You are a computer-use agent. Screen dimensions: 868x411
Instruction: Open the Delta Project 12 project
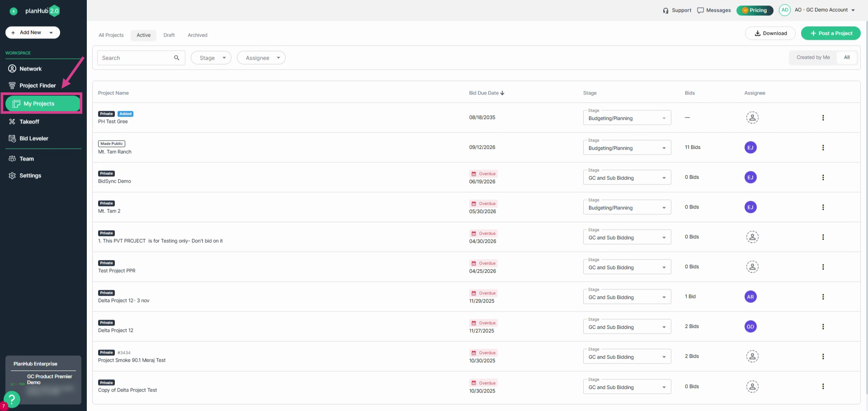tap(116, 331)
